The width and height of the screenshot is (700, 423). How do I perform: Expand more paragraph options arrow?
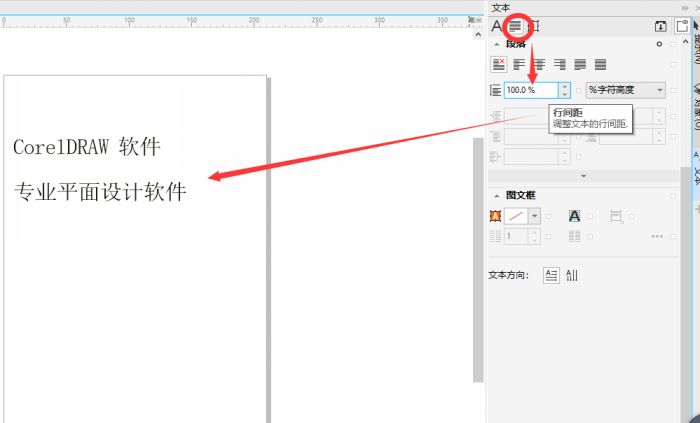pyautogui.click(x=583, y=176)
